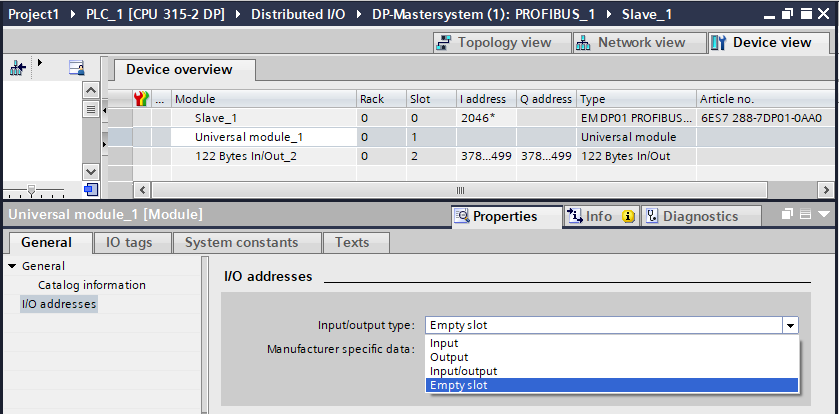Select the 122 Bytes In/Out_2 module row

tap(244, 155)
